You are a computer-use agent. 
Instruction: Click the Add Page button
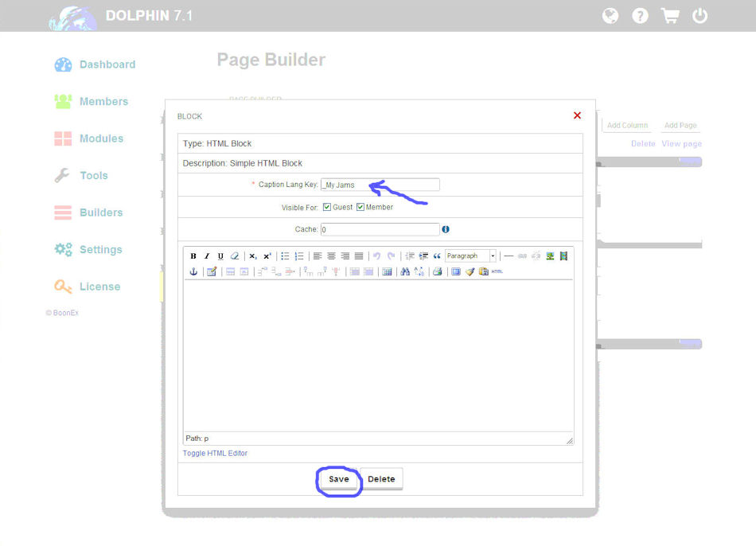point(680,125)
